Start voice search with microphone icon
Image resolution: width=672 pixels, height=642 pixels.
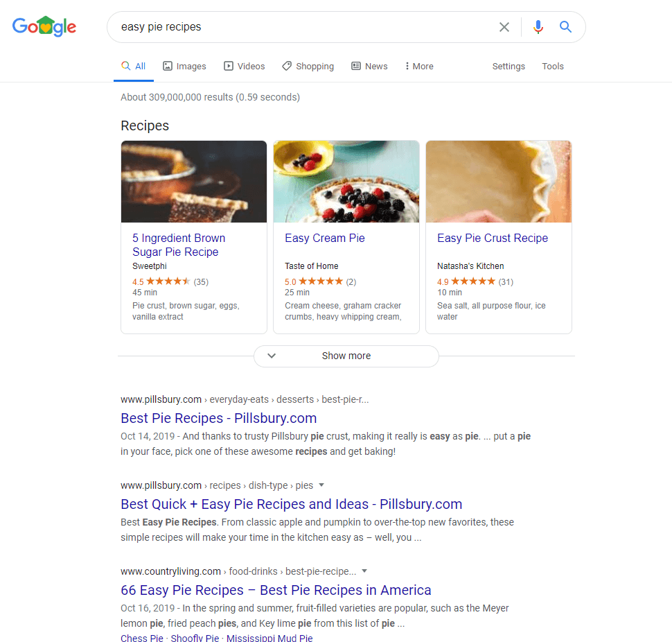pyautogui.click(x=538, y=27)
